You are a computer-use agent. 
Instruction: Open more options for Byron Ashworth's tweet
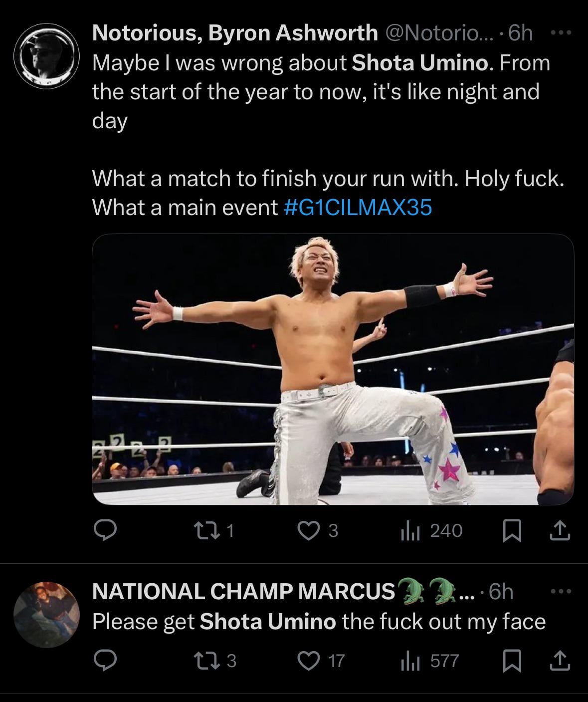point(561,33)
